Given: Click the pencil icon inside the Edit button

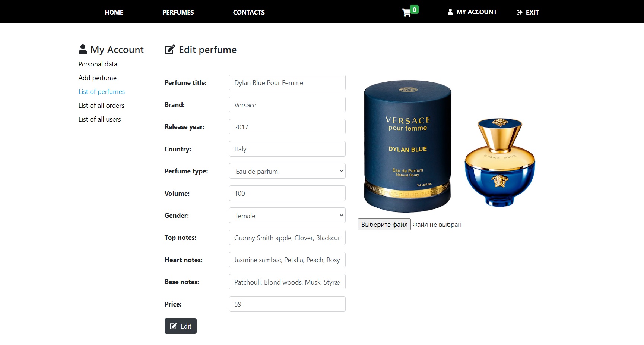Looking at the screenshot, I should pyautogui.click(x=173, y=326).
